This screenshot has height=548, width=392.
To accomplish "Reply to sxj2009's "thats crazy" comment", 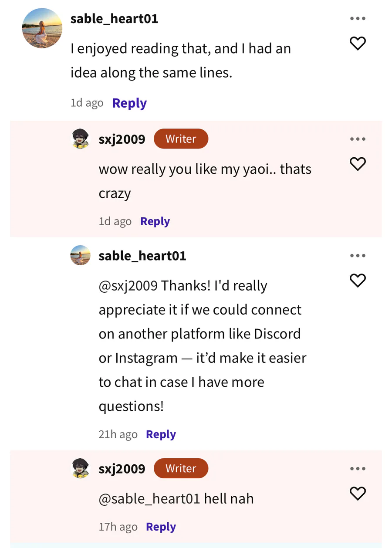I will pyautogui.click(x=155, y=221).
